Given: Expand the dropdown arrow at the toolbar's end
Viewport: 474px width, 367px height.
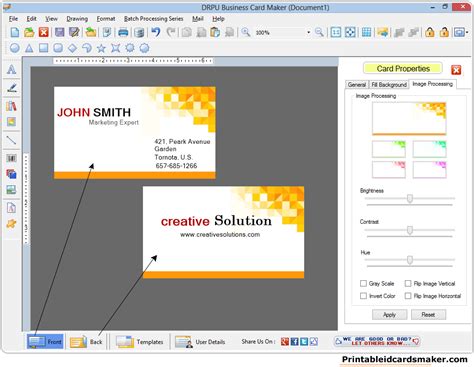Looking at the screenshot, I should coord(467,32).
